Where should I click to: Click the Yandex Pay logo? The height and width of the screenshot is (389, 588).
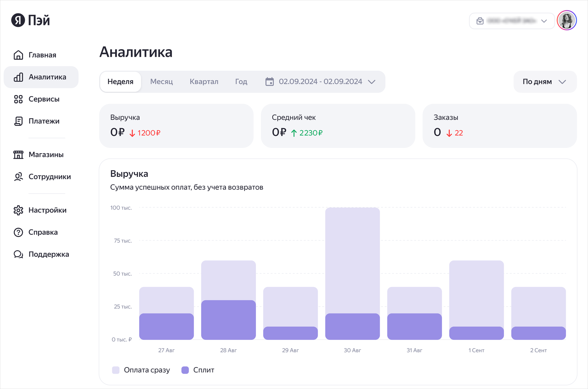pyautogui.click(x=30, y=20)
